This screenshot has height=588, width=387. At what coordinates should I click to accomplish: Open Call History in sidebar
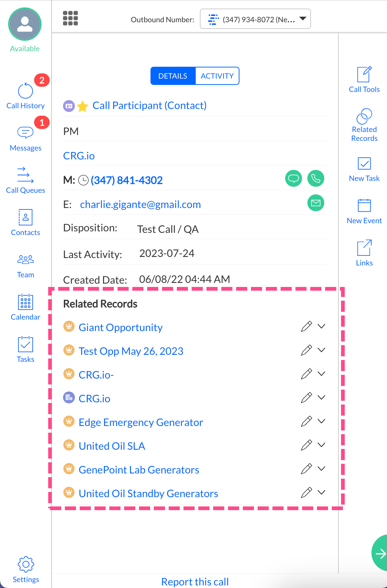25,96
